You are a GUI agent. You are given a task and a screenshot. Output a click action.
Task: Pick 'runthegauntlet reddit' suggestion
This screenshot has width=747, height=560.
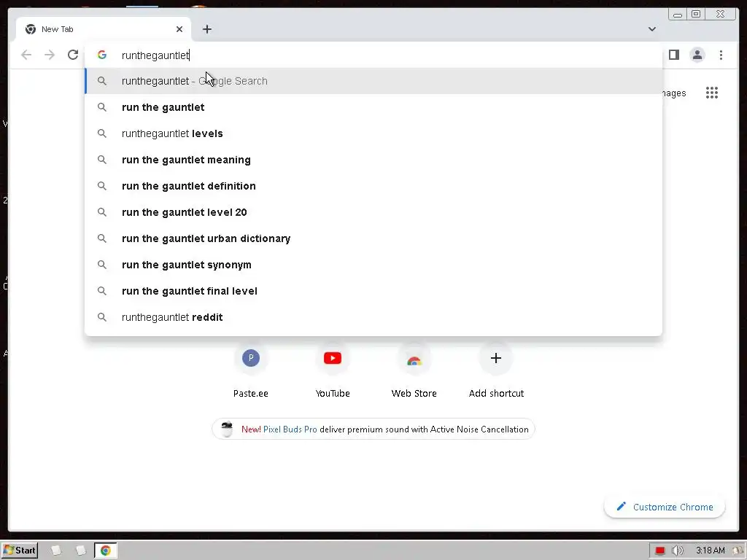(373, 316)
